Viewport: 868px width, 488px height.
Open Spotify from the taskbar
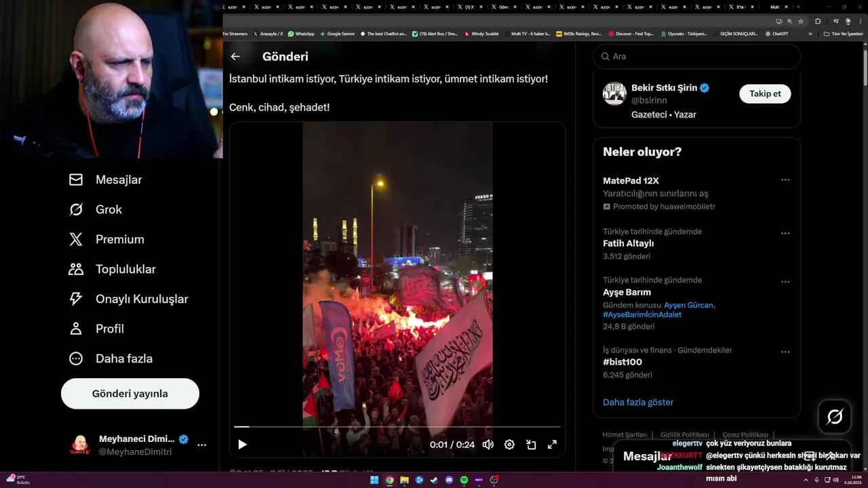[x=464, y=480]
